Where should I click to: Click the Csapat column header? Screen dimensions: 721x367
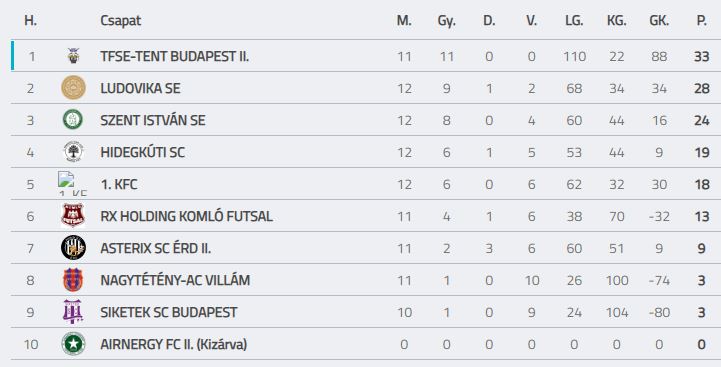coord(120,21)
